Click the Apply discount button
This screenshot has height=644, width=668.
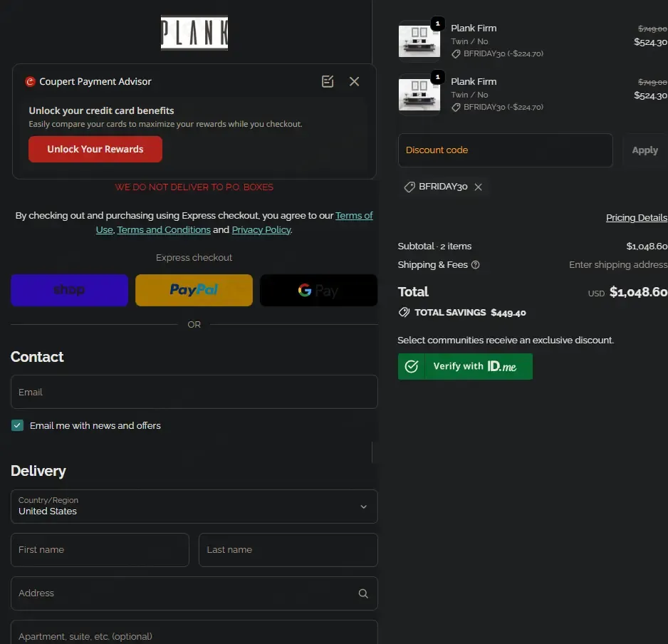tap(644, 150)
